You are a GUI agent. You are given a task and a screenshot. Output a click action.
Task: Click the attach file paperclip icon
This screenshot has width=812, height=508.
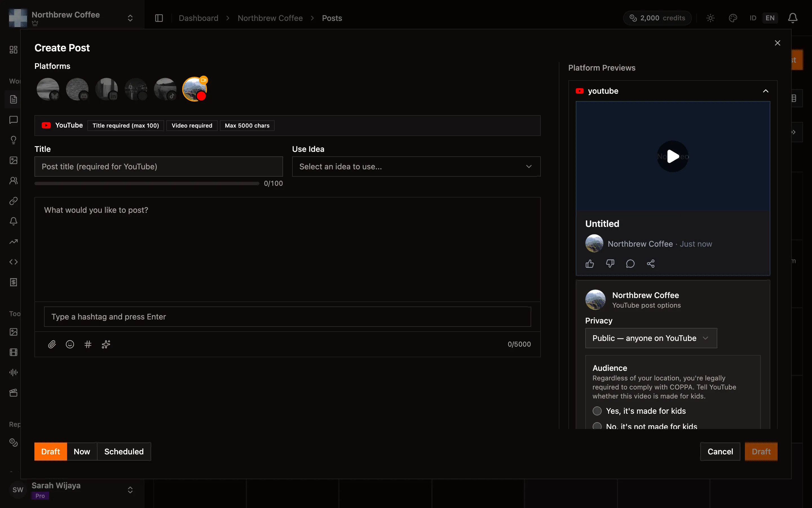tap(52, 344)
